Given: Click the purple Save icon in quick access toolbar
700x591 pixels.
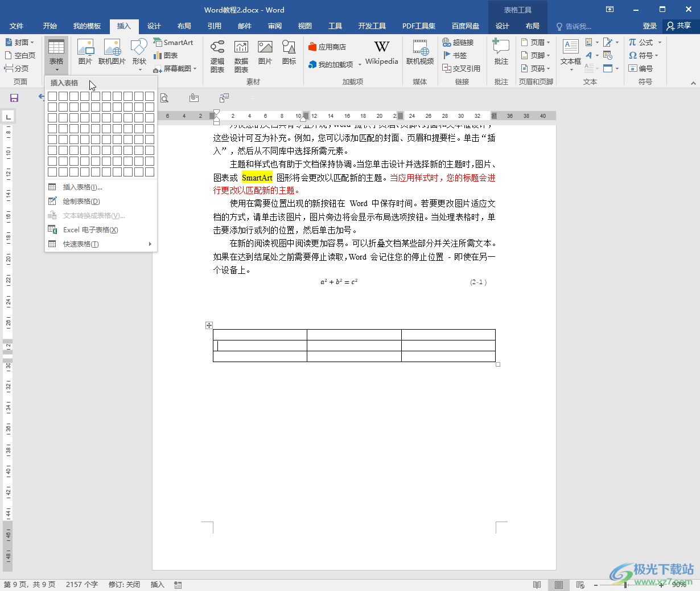Looking at the screenshot, I should pos(14,98).
